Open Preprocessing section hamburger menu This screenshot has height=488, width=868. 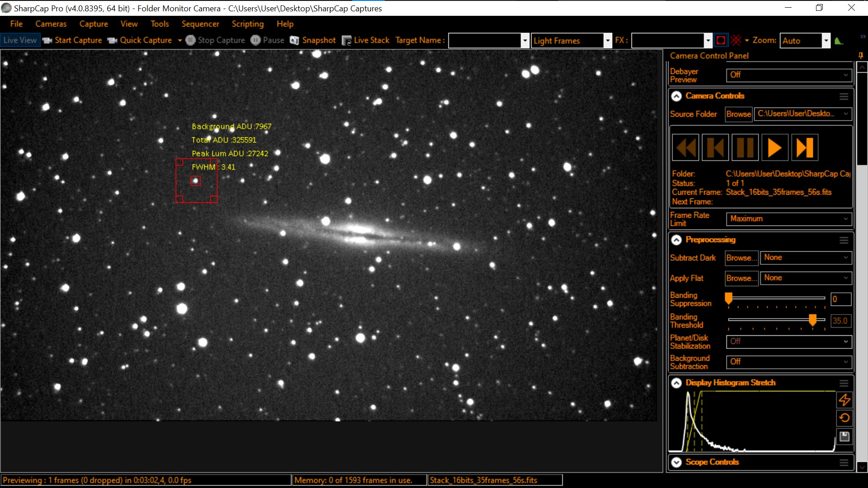click(x=844, y=240)
